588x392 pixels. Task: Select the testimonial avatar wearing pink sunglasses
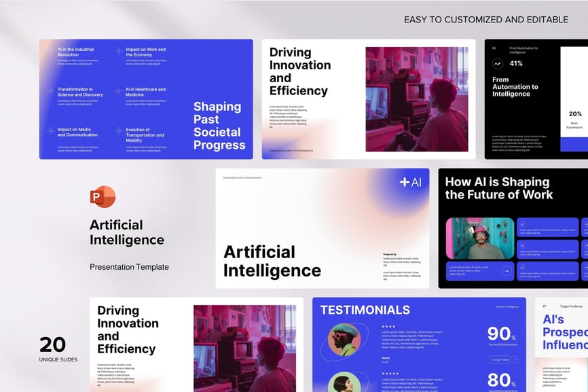tap(344, 341)
